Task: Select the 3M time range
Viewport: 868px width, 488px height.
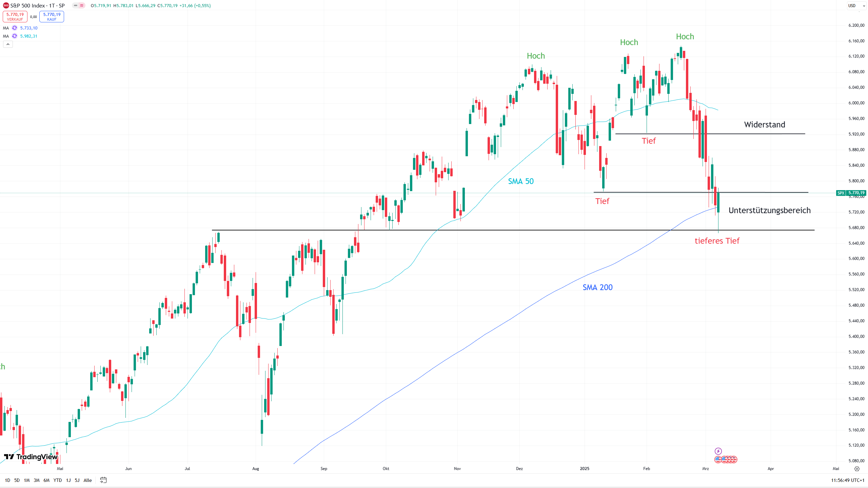Action: point(37,480)
